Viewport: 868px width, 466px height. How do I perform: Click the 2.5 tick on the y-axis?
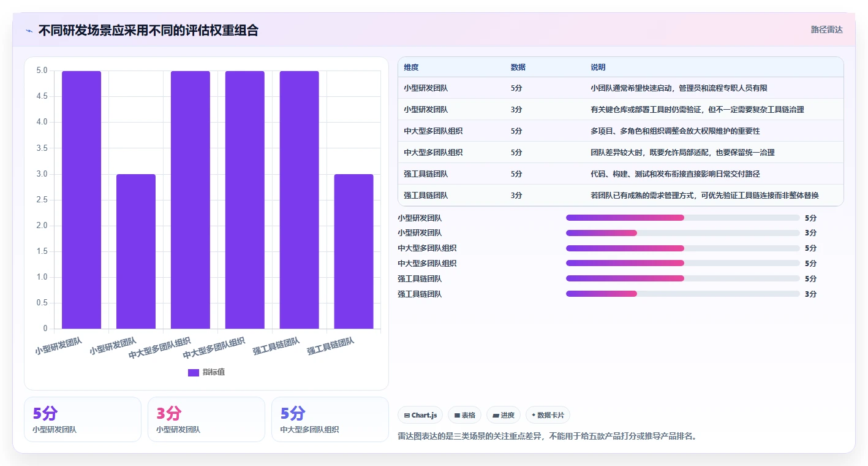pos(42,200)
